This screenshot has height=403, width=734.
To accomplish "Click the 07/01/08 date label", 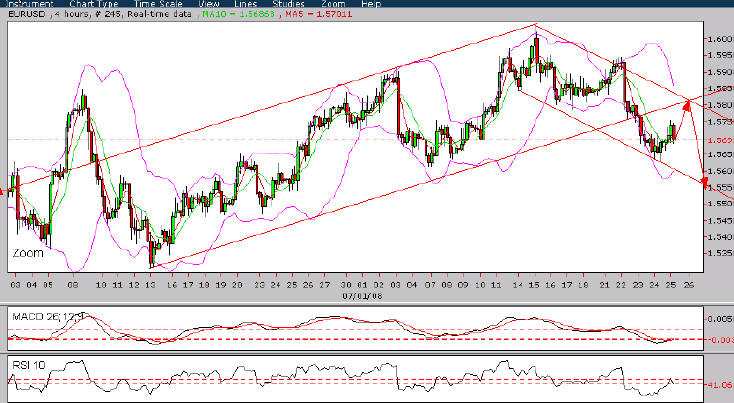I will [362, 296].
